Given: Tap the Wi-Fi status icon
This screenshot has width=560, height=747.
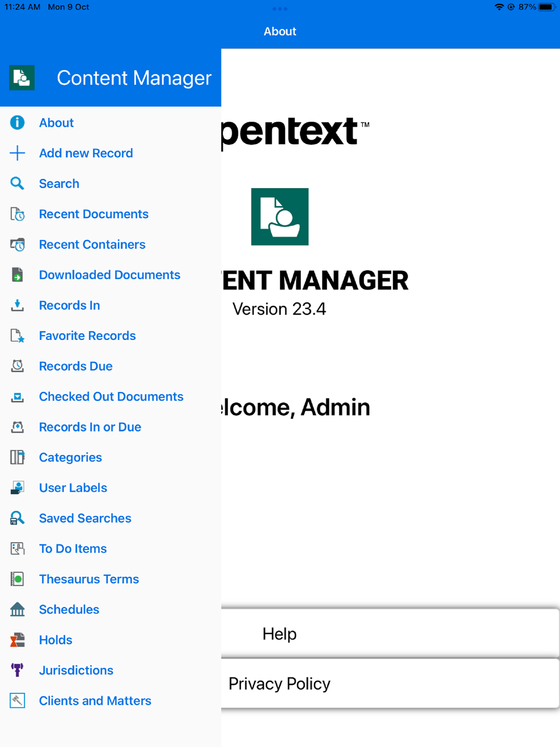Looking at the screenshot, I should pyautogui.click(x=499, y=7).
